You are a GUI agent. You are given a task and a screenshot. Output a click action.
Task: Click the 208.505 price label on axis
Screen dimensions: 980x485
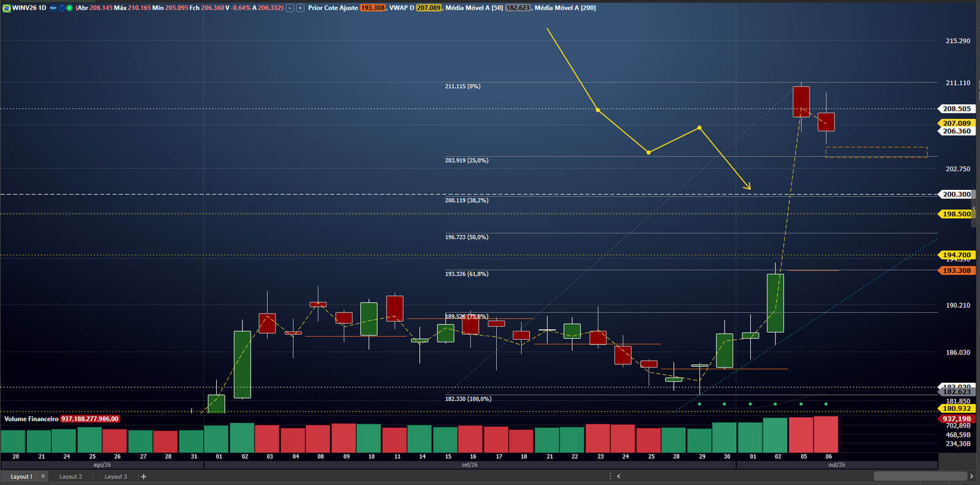(957, 108)
